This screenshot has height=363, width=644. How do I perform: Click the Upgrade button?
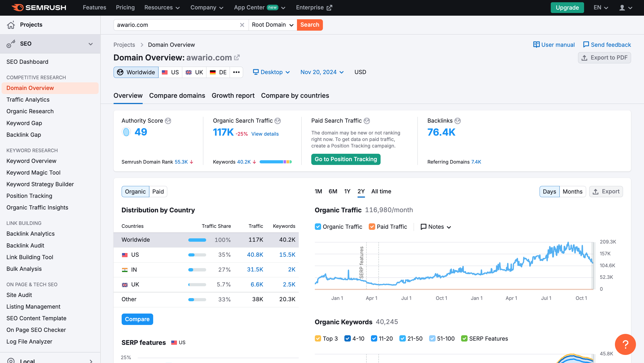567,8
